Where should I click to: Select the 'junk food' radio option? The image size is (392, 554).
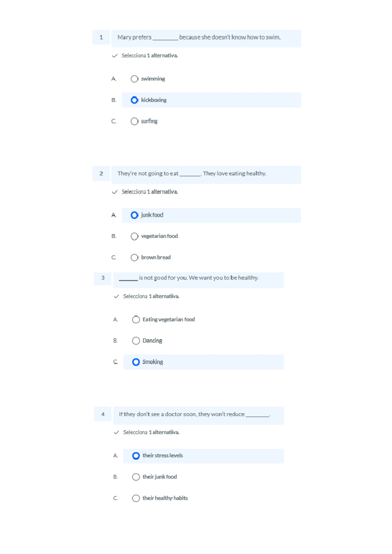point(134,215)
